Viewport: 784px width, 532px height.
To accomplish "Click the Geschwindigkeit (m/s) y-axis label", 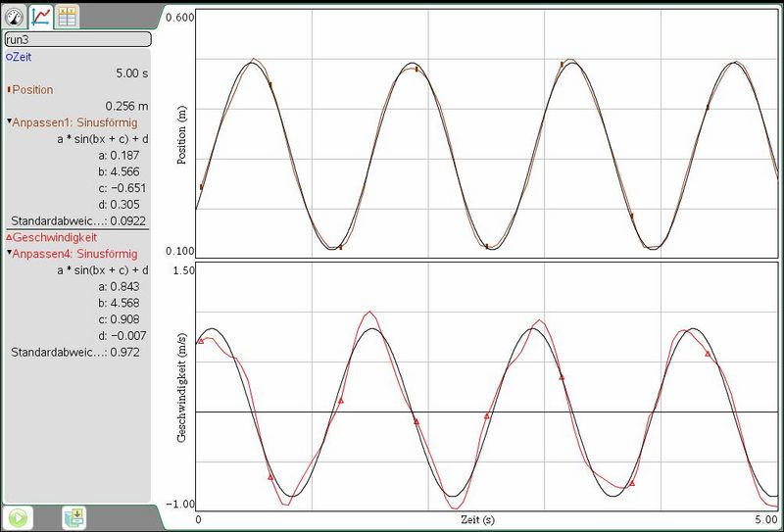I will [182, 386].
